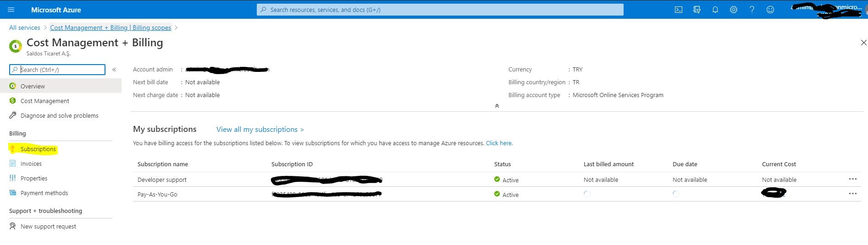Select the Pay-As-You-Go subscription name
Viewport: 868px width, 245px height.
157,194
